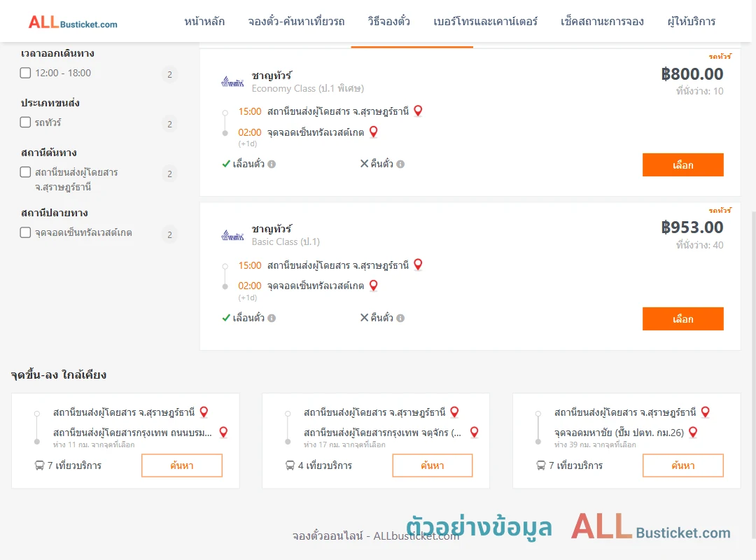Click ค้นหา for the 39 กม. nearby route
756x560 pixels.
pyautogui.click(x=682, y=465)
